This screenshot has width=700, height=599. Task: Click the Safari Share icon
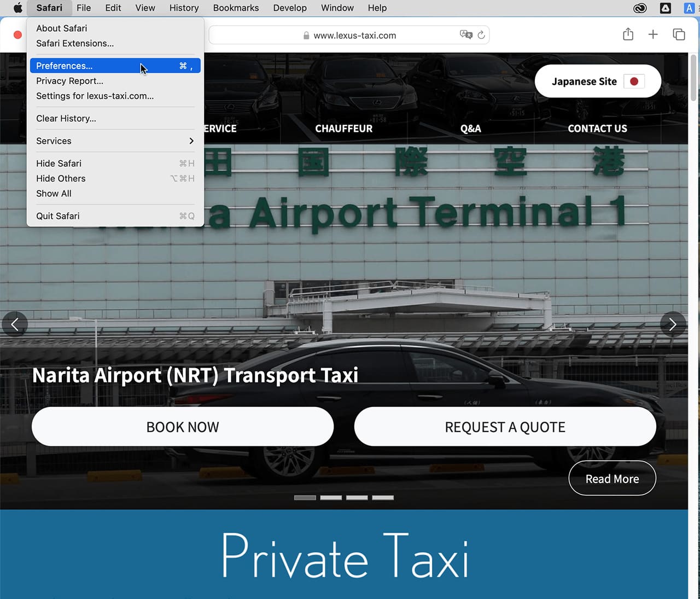628,34
